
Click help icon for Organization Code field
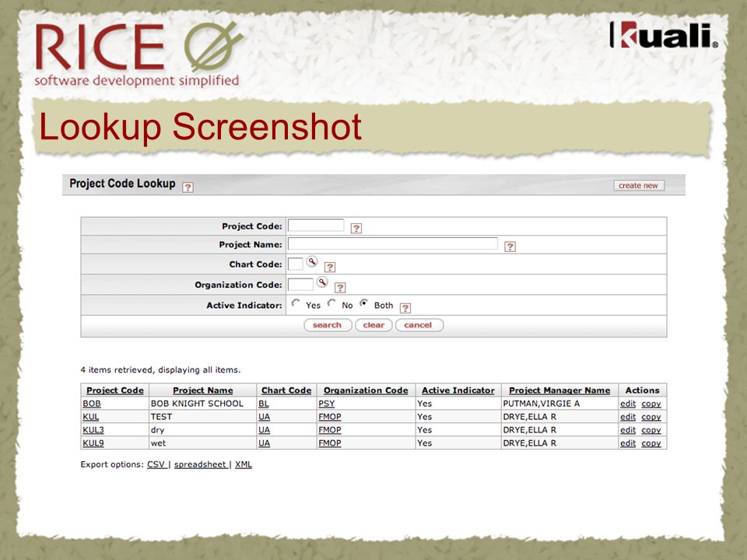[340, 288]
